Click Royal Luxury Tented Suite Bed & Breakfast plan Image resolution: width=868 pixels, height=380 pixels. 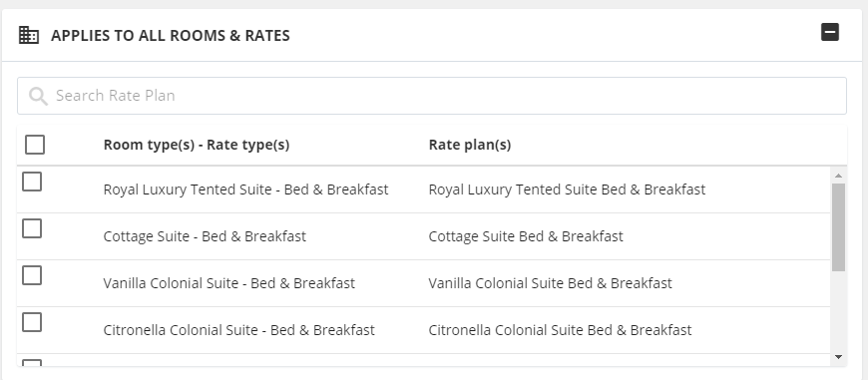pyautogui.click(x=567, y=190)
